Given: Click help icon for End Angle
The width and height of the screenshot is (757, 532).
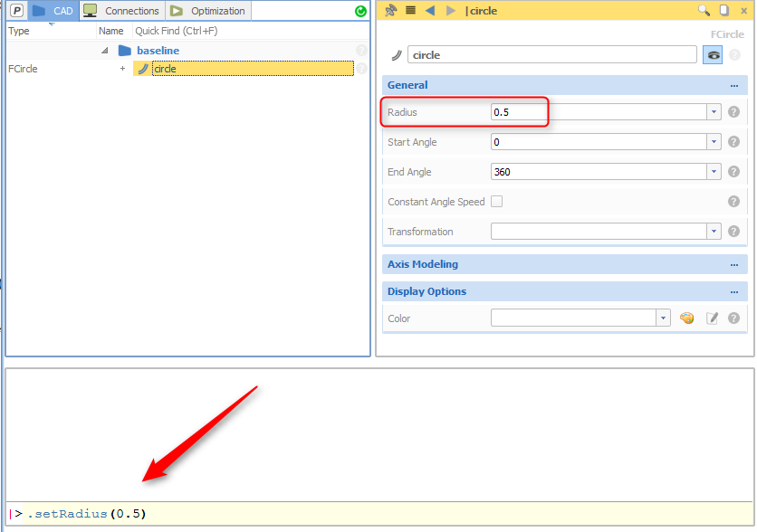Looking at the screenshot, I should pyautogui.click(x=733, y=172).
